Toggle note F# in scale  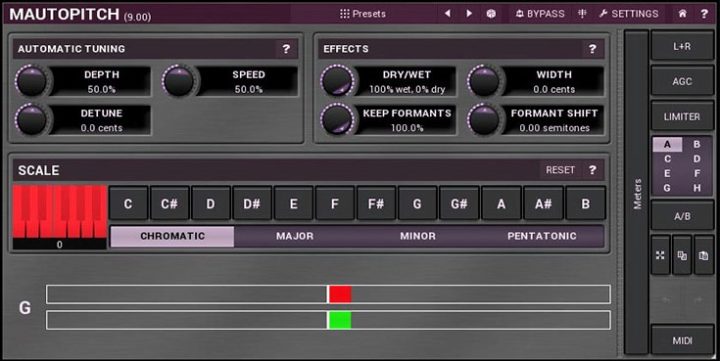tap(376, 203)
